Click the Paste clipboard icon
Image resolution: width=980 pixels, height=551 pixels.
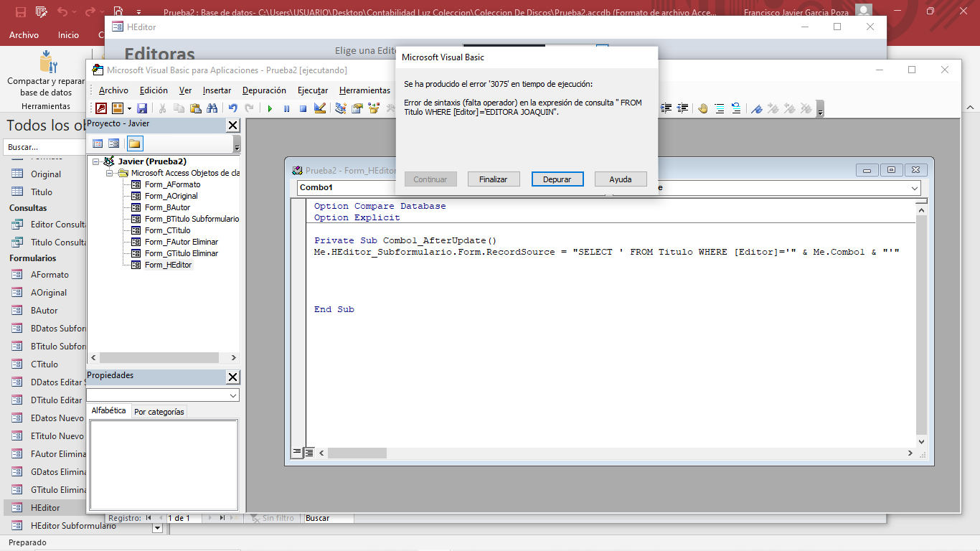point(195,108)
